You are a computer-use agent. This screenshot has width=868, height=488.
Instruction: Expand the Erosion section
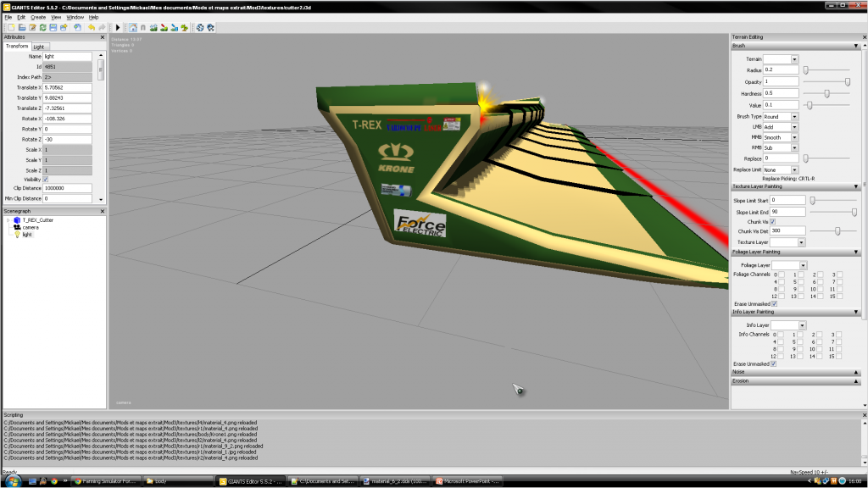click(856, 381)
